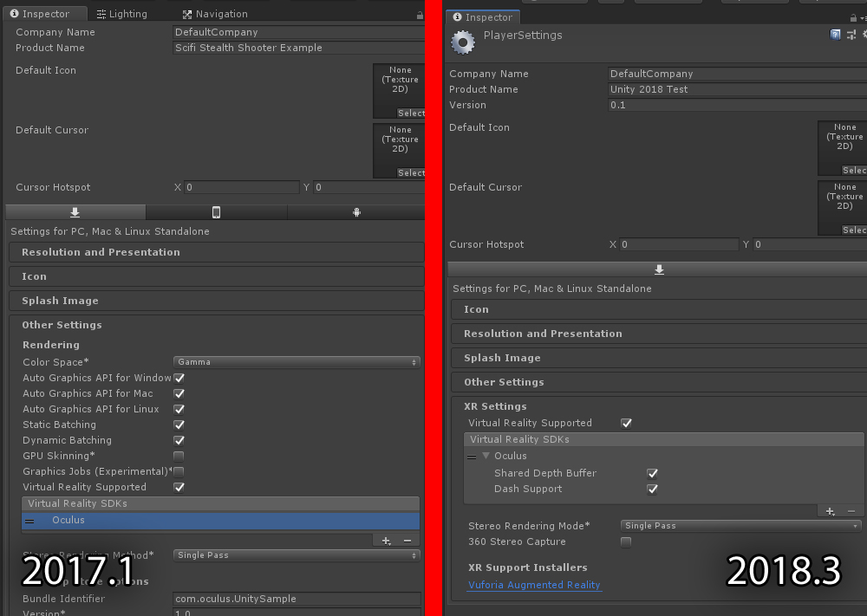Open the Color Space Gamma dropdown
Viewport: 867px width, 616px height.
point(297,362)
